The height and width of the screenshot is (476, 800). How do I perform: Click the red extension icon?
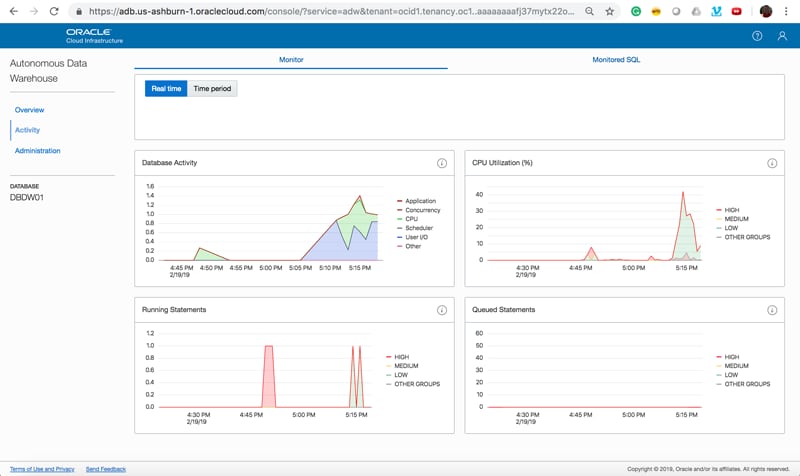click(x=736, y=11)
